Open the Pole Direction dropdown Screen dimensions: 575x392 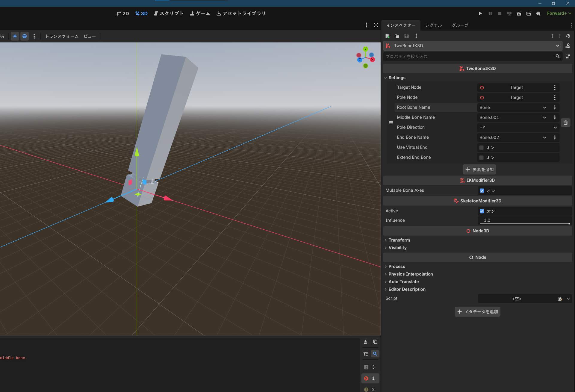(x=518, y=128)
